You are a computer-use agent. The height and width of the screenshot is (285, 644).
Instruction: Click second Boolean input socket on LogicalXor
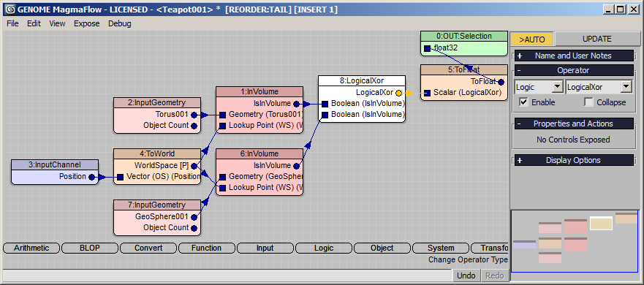click(x=325, y=115)
